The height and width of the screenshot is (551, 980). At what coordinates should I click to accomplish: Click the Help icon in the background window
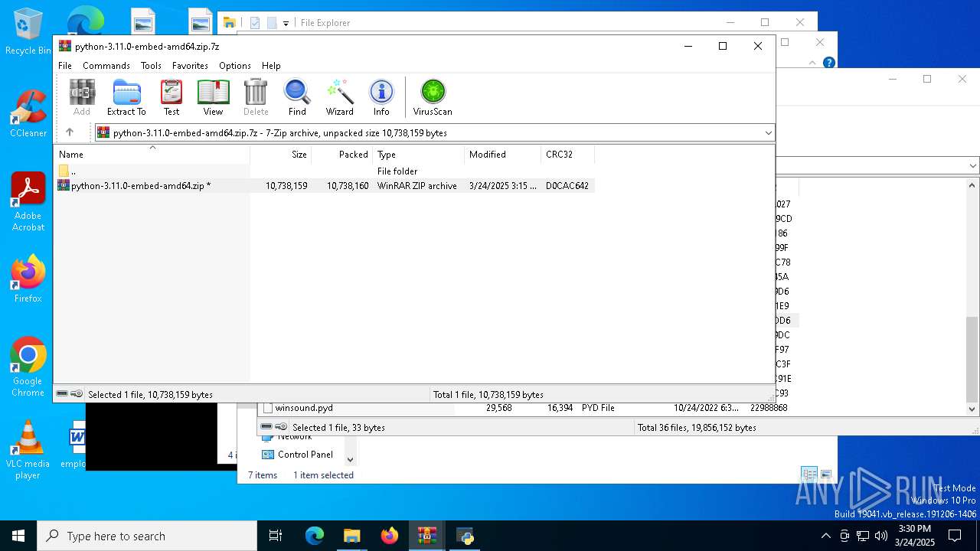828,63
